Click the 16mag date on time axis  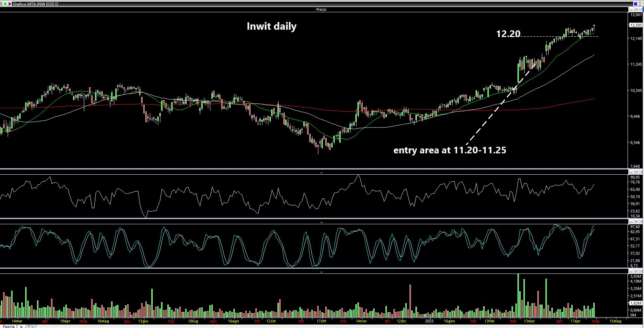coord(103,321)
